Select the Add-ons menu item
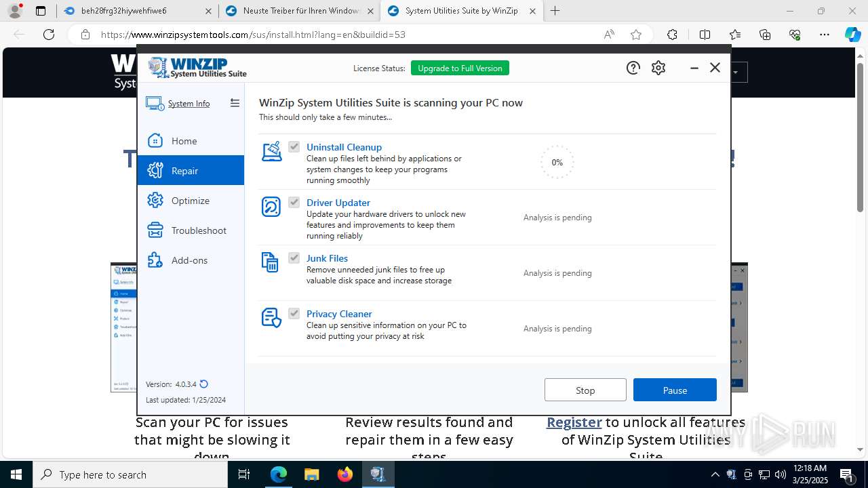 [x=191, y=260]
